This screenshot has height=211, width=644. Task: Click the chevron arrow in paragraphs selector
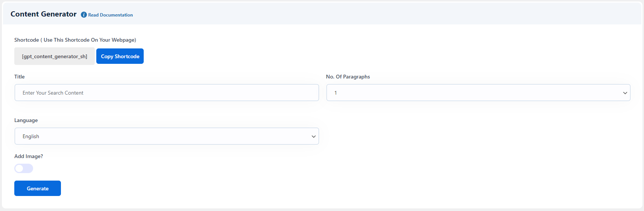click(625, 93)
